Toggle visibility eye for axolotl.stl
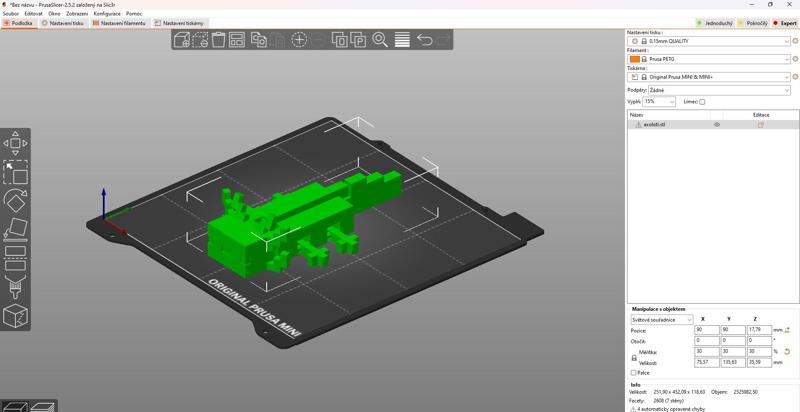 click(x=717, y=125)
